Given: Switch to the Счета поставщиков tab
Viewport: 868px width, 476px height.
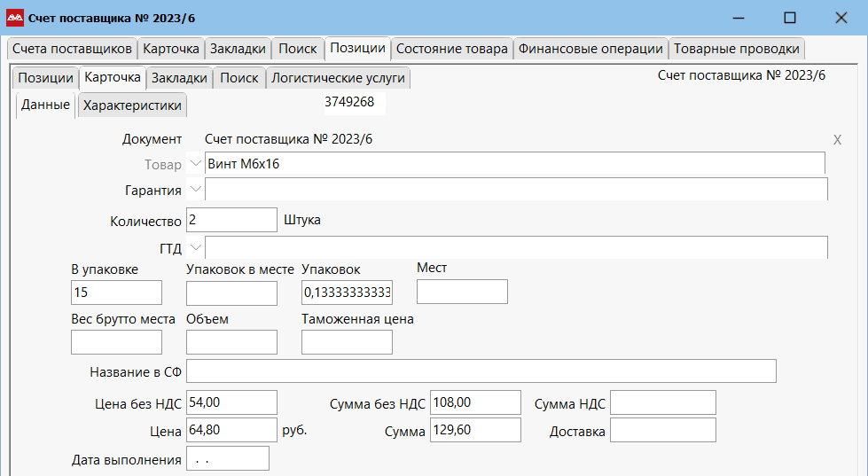Looking at the screenshot, I should coord(72,49).
